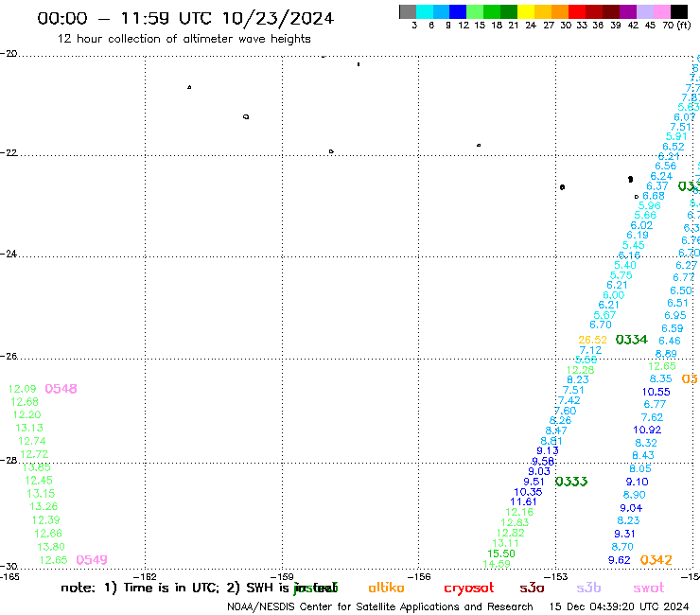Click the 15.50 wave height reading

501,553
